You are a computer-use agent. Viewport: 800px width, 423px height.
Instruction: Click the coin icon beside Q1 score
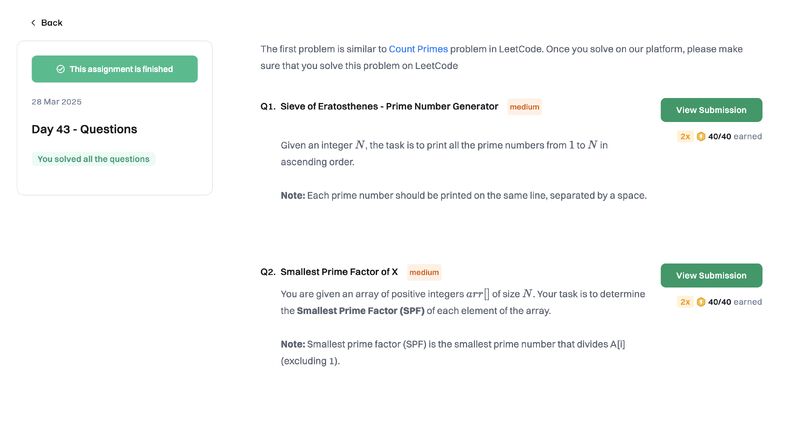point(701,136)
